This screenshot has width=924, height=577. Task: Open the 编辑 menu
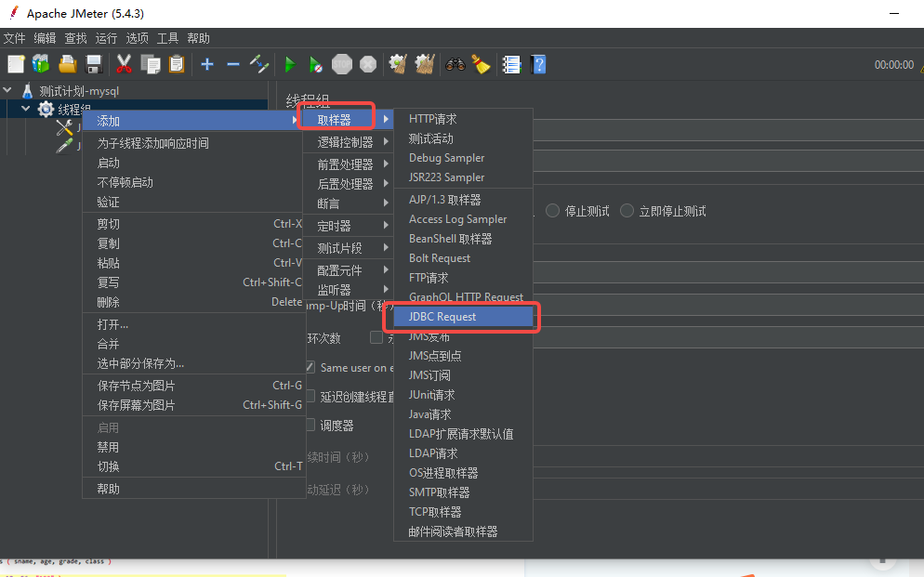(x=45, y=38)
